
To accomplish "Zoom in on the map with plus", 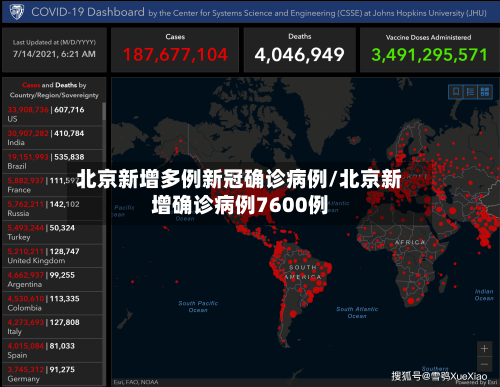I will (x=484, y=349).
